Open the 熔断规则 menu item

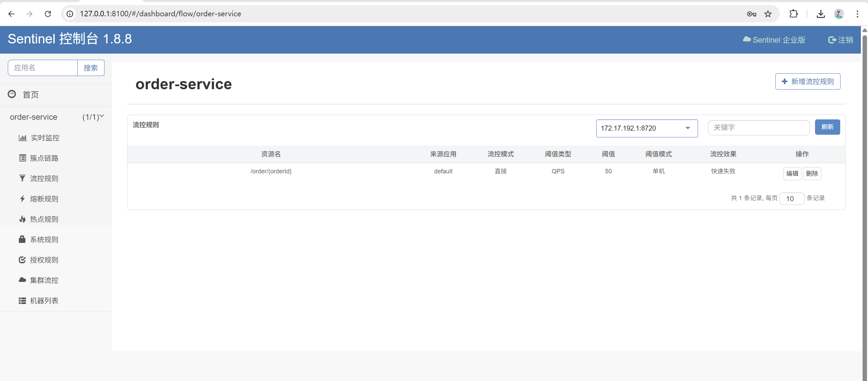(44, 199)
